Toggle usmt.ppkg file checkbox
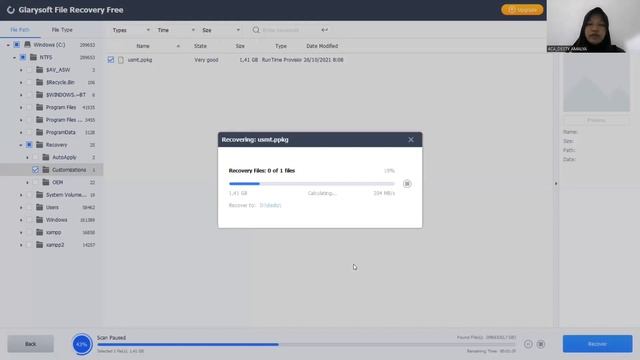Viewport: 640px width, 360px height. [111, 60]
